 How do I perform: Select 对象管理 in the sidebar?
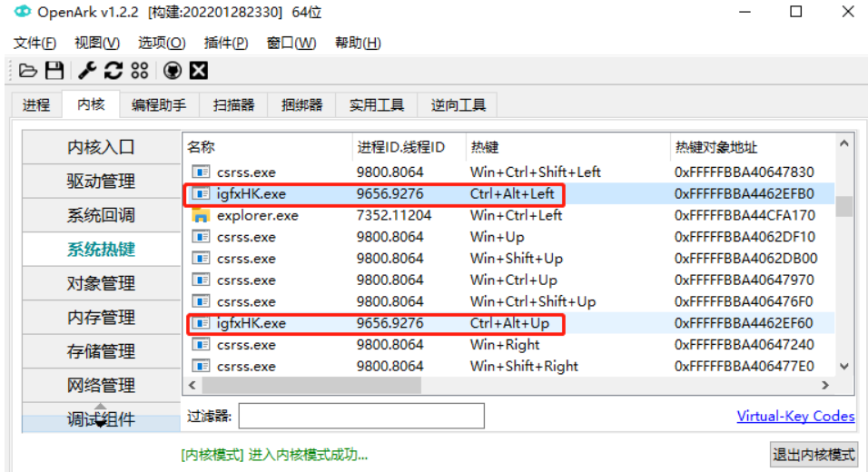(x=101, y=283)
